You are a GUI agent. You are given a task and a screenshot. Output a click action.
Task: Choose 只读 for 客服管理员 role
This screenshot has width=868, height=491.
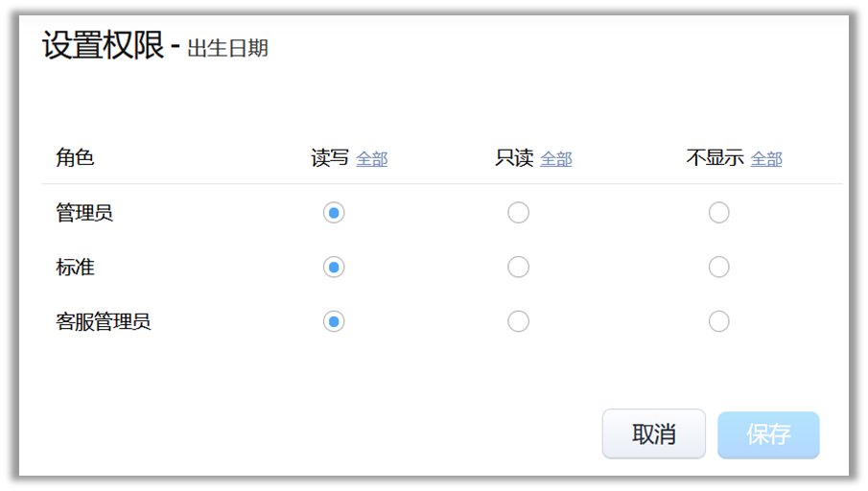[x=518, y=321]
